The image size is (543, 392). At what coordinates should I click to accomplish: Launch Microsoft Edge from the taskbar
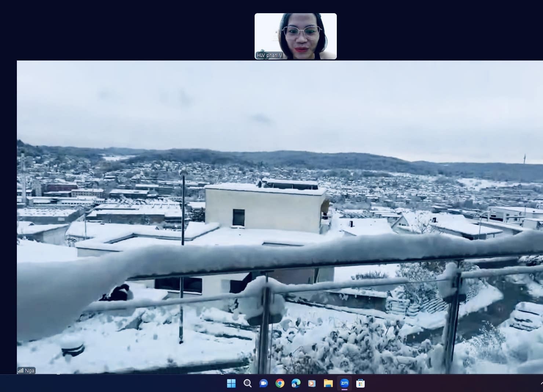click(296, 383)
